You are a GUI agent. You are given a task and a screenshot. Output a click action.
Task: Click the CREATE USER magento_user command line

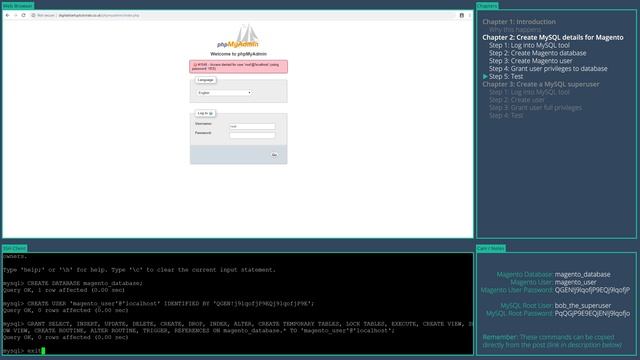pyautogui.click(x=159, y=303)
